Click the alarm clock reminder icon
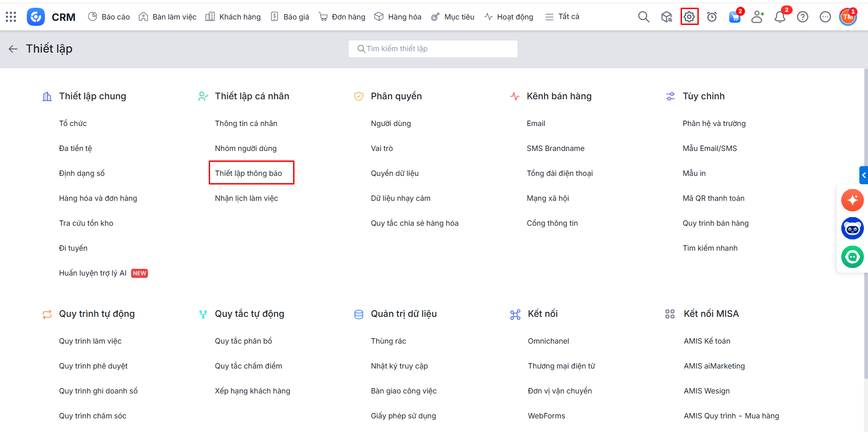This screenshot has height=432, width=868. point(711,17)
